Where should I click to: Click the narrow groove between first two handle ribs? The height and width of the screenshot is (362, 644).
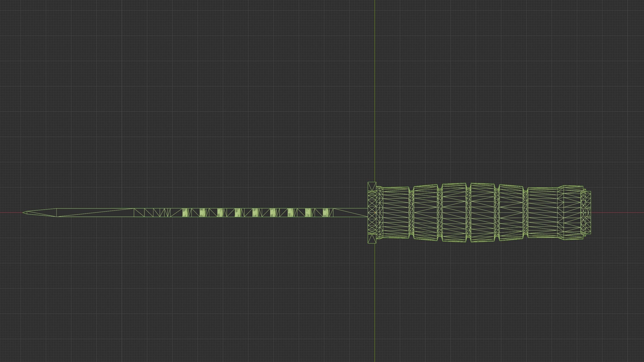[x=411, y=213]
